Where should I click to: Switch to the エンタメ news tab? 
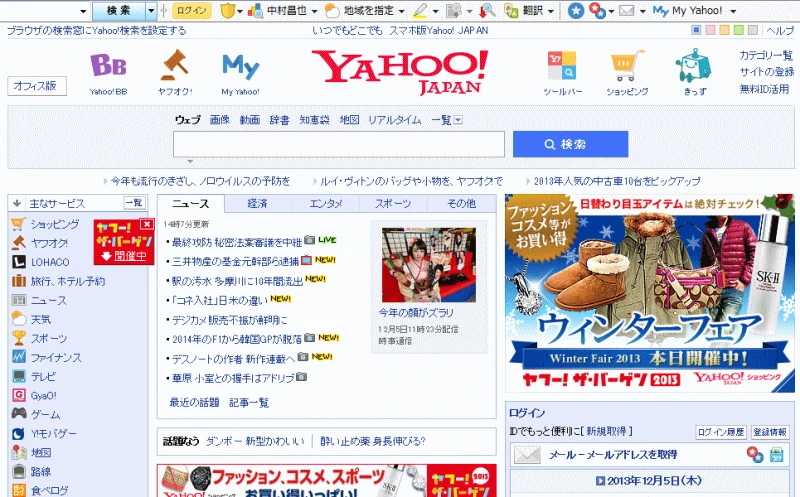tap(326, 203)
